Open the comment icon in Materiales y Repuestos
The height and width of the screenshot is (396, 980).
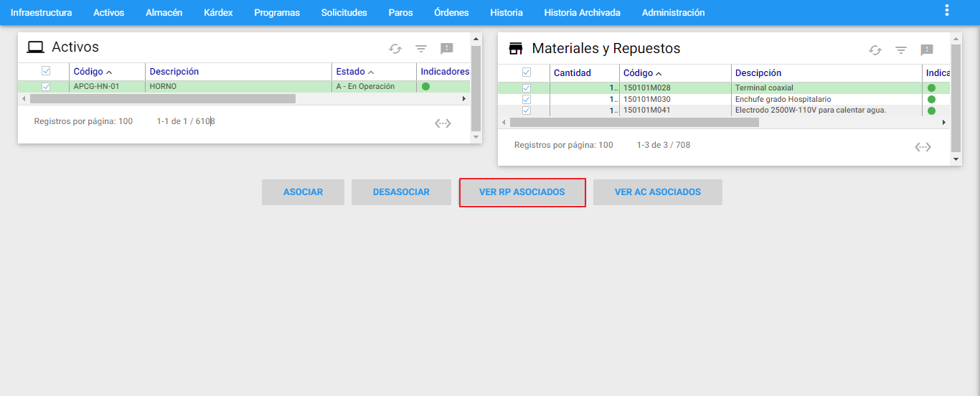tap(927, 50)
